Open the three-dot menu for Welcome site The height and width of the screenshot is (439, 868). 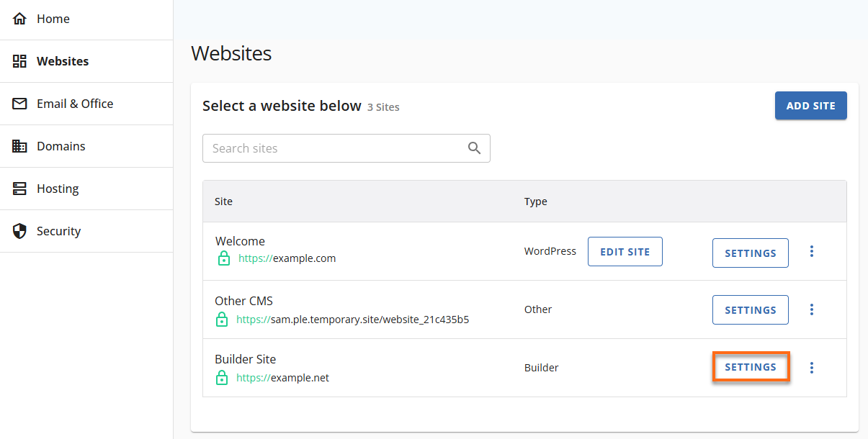point(812,251)
